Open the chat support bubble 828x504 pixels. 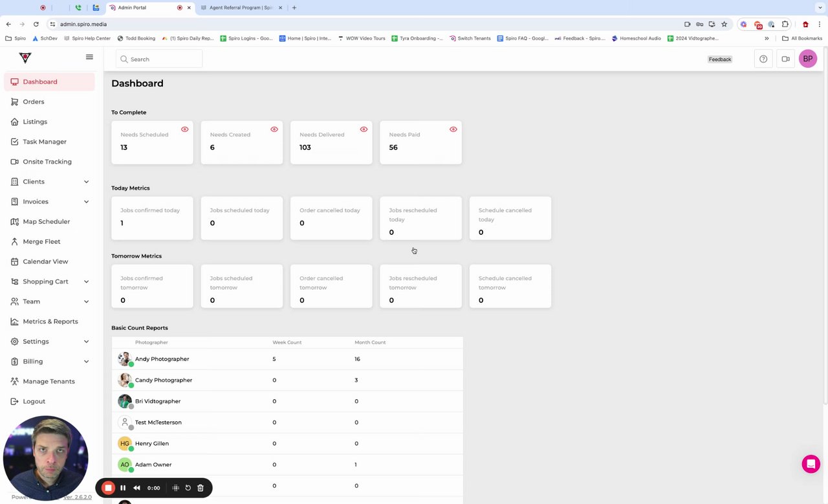click(811, 464)
